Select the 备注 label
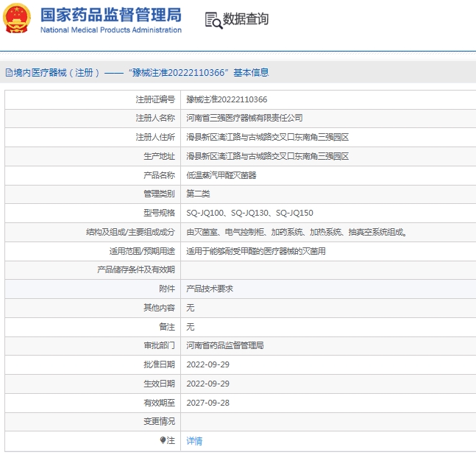The width and height of the screenshot is (476, 455). pos(167,327)
